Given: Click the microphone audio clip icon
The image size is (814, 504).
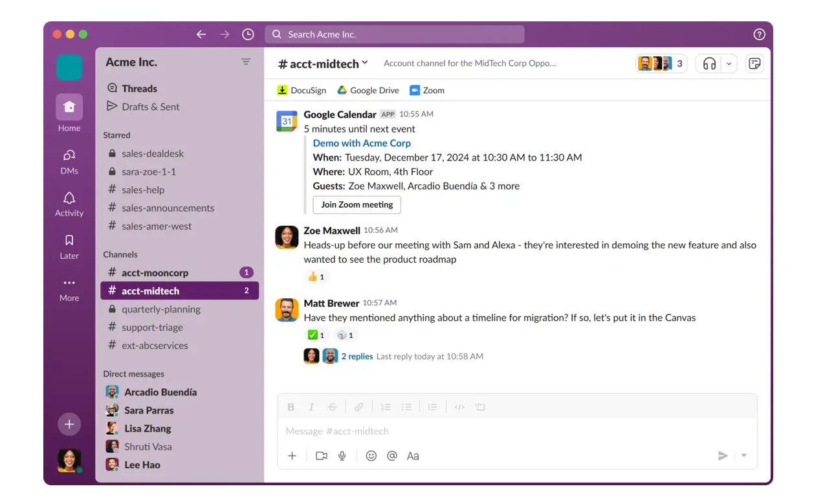Looking at the screenshot, I should 342,456.
